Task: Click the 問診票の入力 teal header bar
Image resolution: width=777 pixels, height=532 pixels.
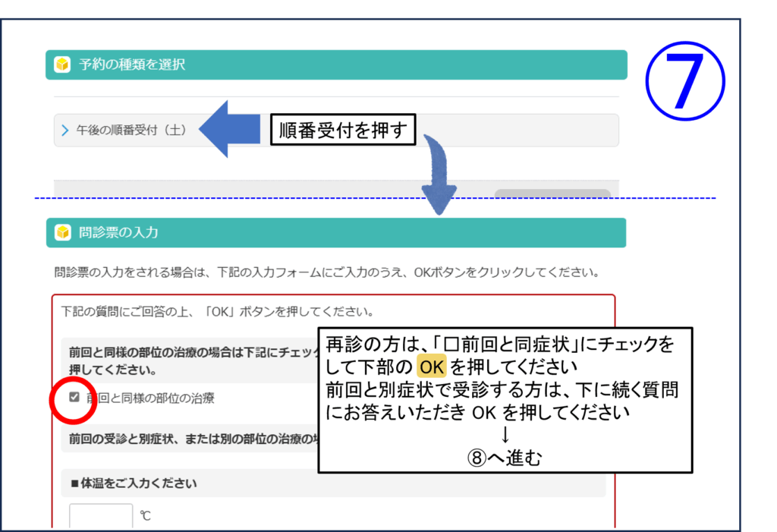Action: coord(336,232)
